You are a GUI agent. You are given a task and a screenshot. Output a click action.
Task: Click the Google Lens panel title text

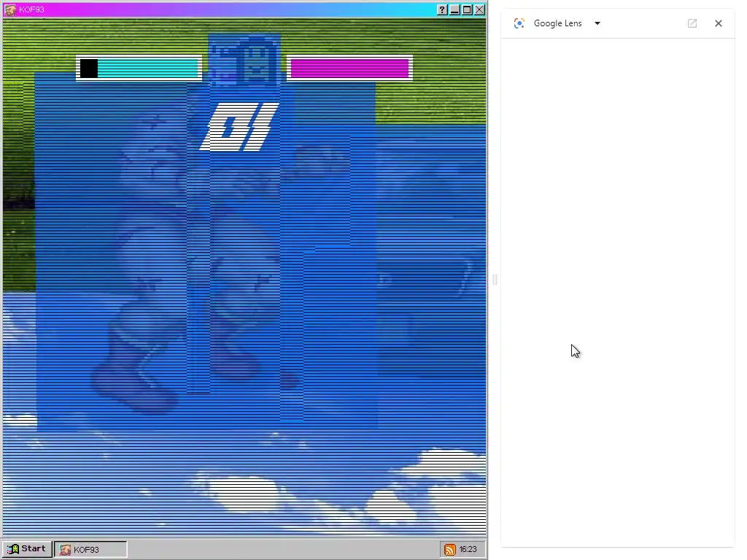(557, 23)
